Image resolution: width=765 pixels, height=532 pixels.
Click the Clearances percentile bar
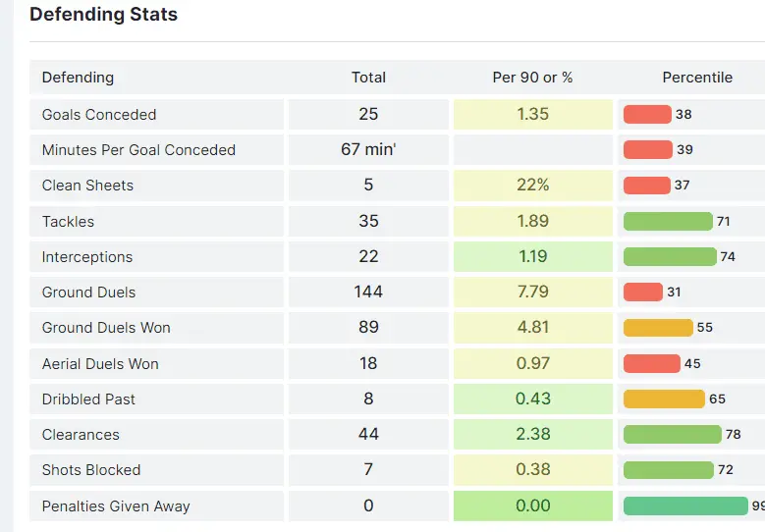click(672, 434)
